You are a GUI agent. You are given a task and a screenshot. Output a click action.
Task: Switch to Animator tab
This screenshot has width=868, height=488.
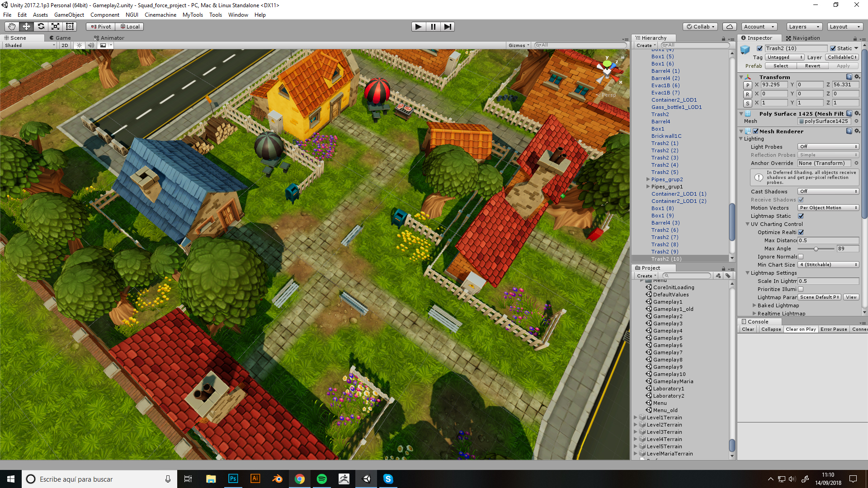point(109,38)
